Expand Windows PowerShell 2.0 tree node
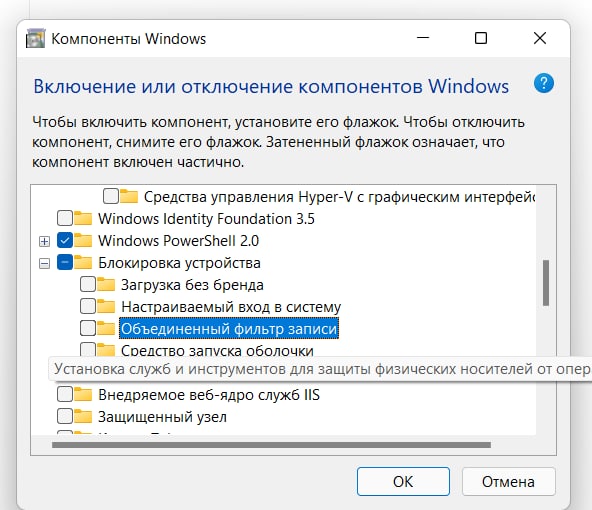The image size is (592, 510). click(x=45, y=241)
